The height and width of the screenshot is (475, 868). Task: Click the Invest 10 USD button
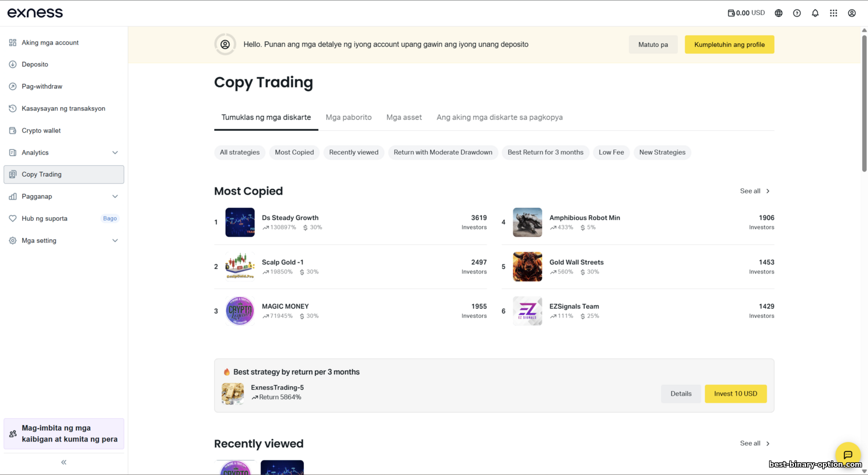click(735, 394)
